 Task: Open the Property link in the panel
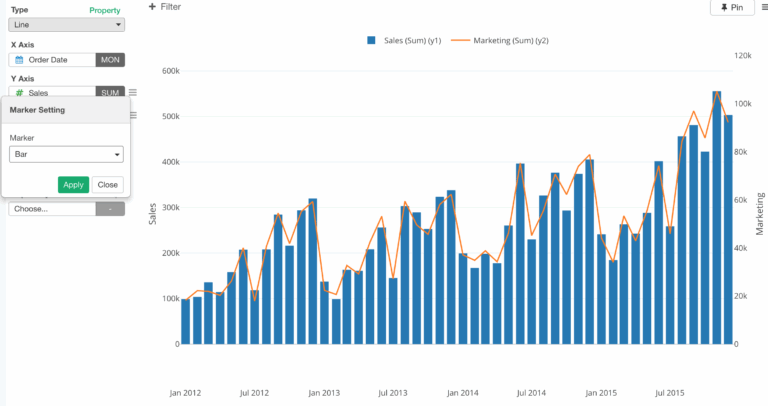point(105,10)
